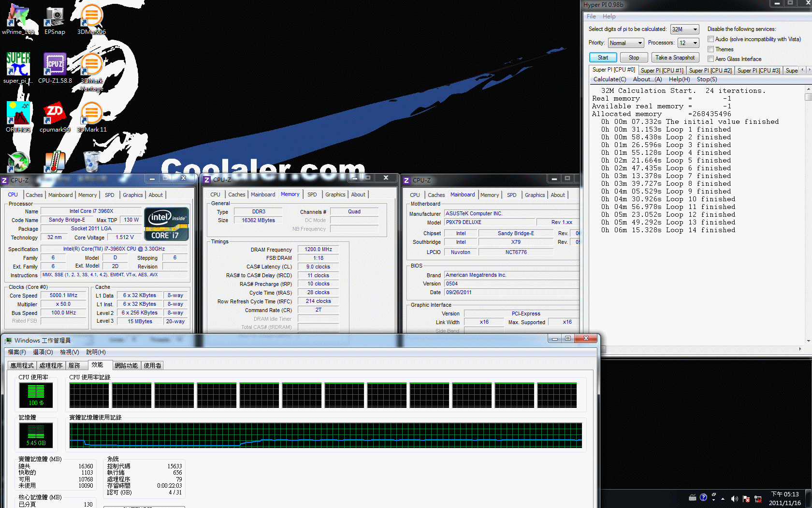This screenshot has width=812, height=508.
Task: Toggle the Audio service checkbox
Action: (710, 39)
